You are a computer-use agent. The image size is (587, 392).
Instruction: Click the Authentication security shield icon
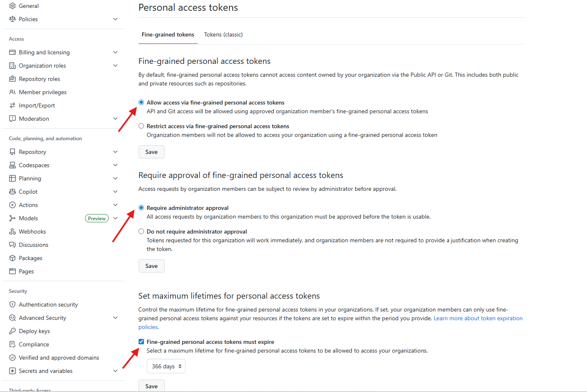pyautogui.click(x=12, y=304)
